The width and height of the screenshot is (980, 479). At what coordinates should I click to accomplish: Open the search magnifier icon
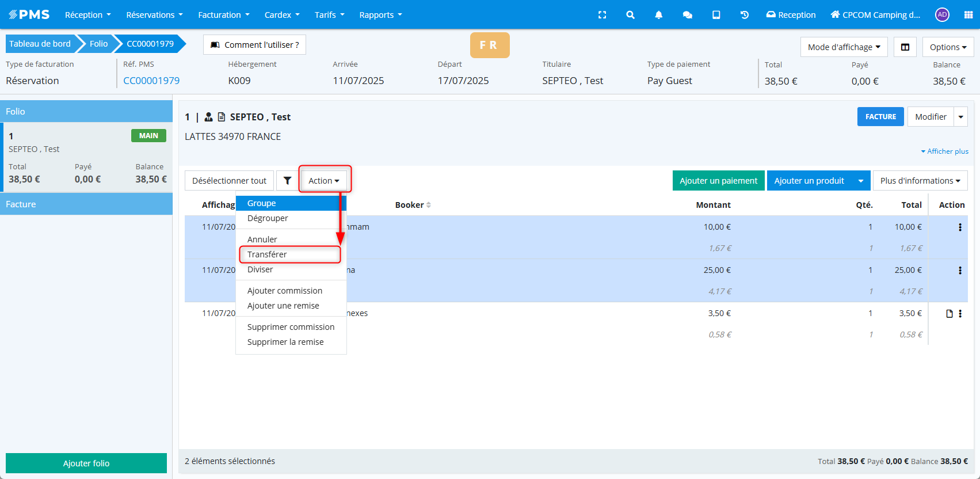click(630, 15)
